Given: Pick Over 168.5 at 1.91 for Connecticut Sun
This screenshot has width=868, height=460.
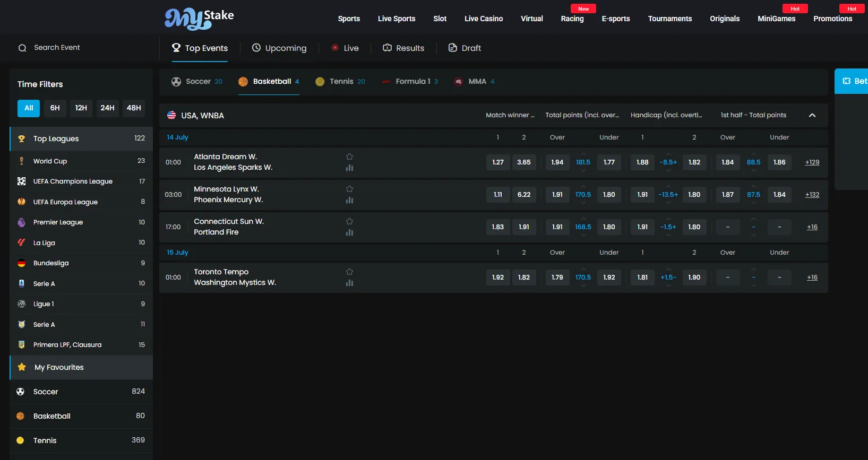Looking at the screenshot, I should click(557, 227).
